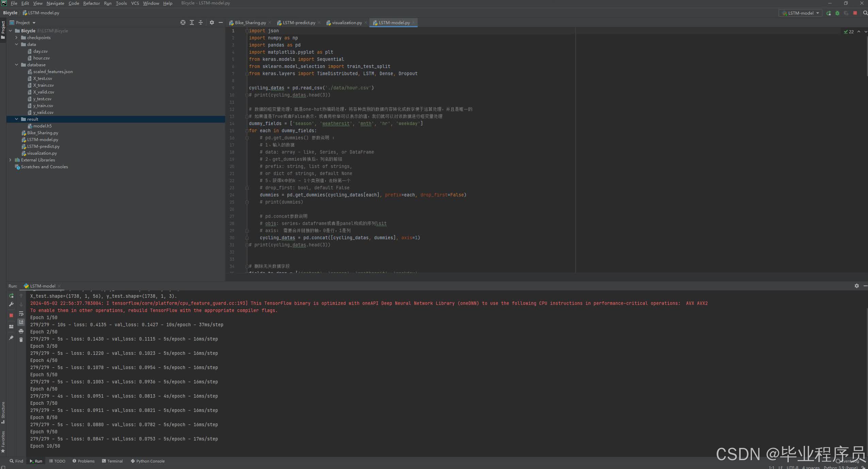Expand the checkpoints folder

pyautogui.click(x=16, y=38)
